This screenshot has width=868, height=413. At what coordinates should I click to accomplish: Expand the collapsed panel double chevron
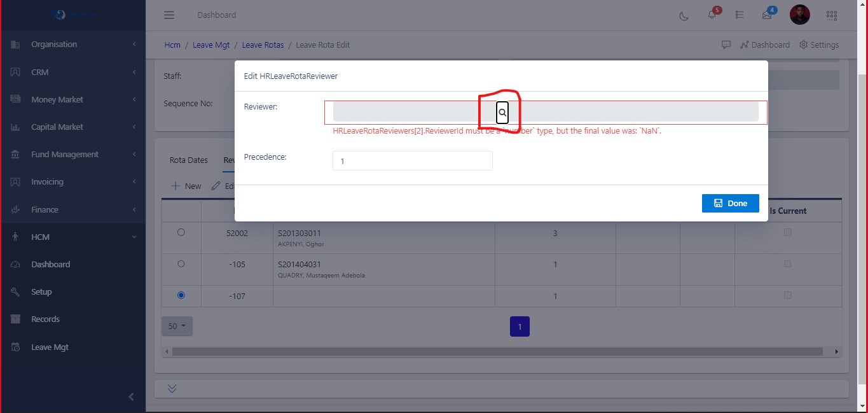(172, 389)
